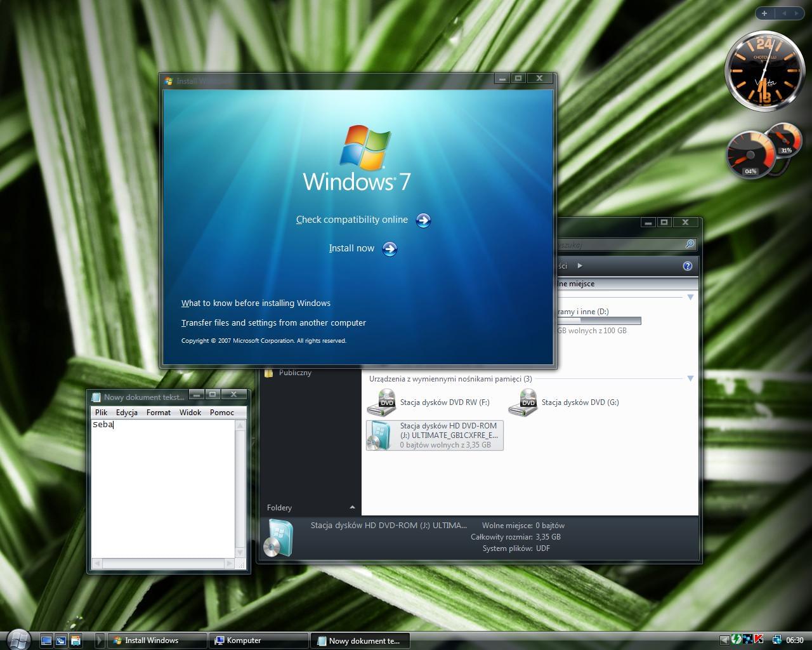Switch to Install Windows taskbar button
The width and height of the screenshot is (812, 650).
tap(157, 640)
